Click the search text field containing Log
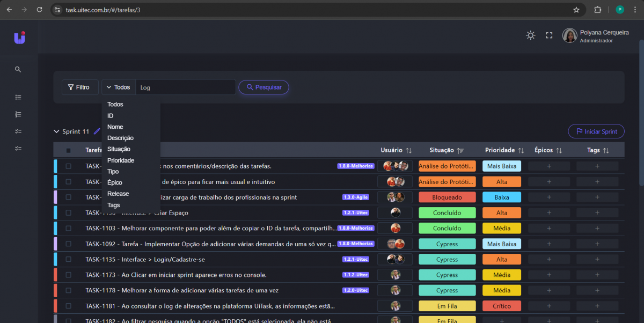Screen dimensions: 644x323 (185, 87)
